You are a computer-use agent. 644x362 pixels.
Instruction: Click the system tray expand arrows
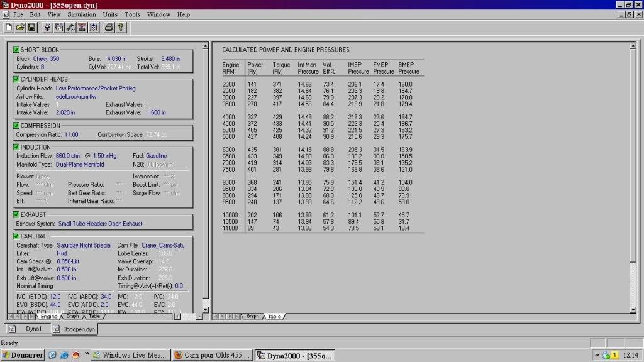point(597,355)
